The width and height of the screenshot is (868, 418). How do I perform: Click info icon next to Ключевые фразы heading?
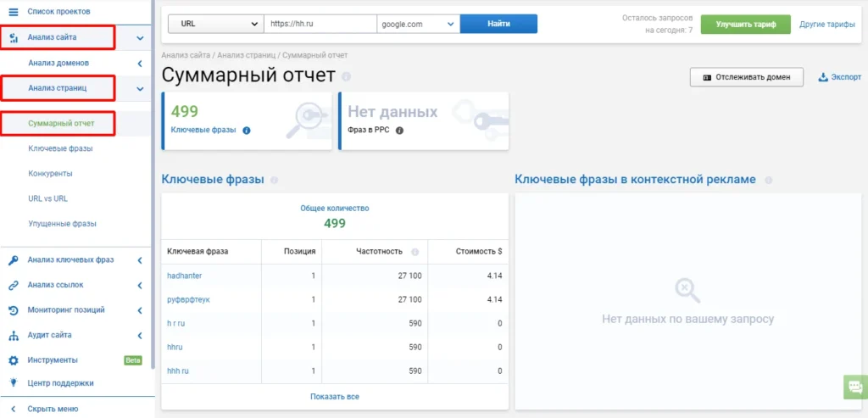pos(274,180)
